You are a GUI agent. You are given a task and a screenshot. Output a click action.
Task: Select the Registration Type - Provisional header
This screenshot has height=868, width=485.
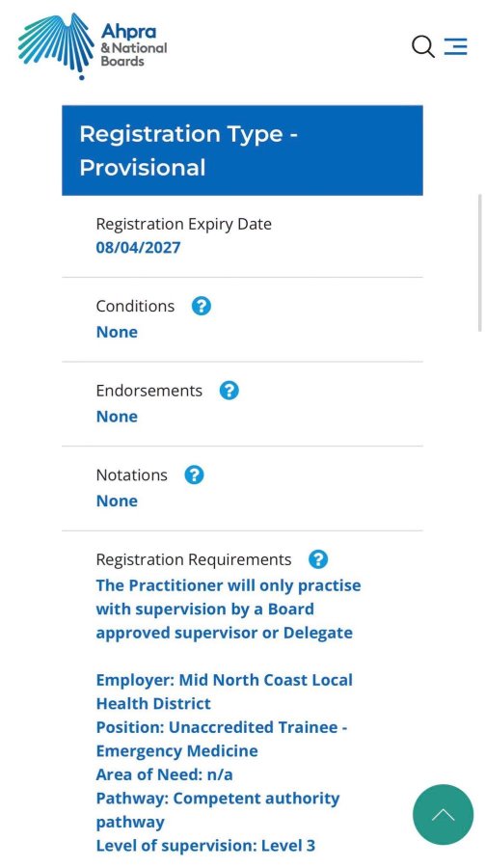pyautogui.click(x=243, y=150)
